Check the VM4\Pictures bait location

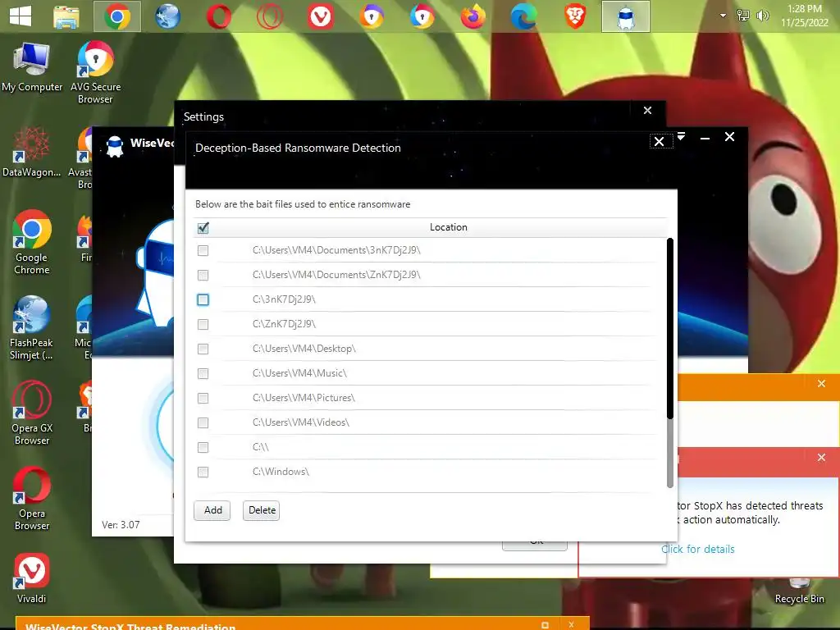click(x=203, y=398)
